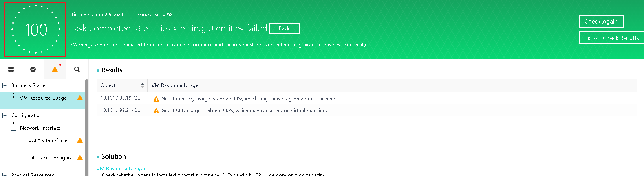The height and width of the screenshot is (176, 644).
Task: Select VM Resource Usage in tree
Action: (x=43, y=98)
